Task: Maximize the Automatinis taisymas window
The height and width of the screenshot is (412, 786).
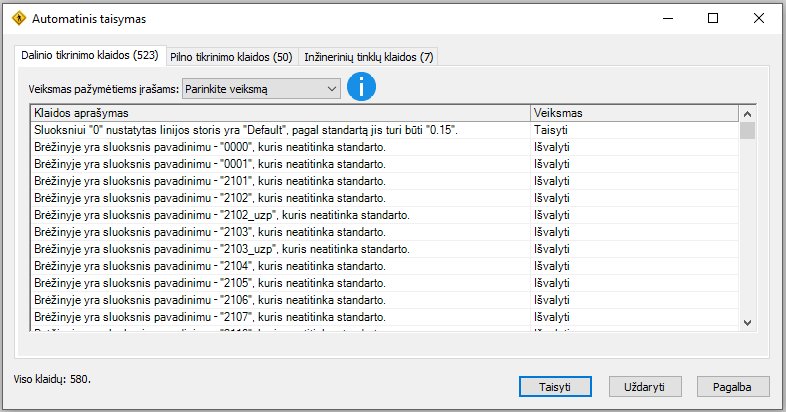Action: (x=713, y=19)
